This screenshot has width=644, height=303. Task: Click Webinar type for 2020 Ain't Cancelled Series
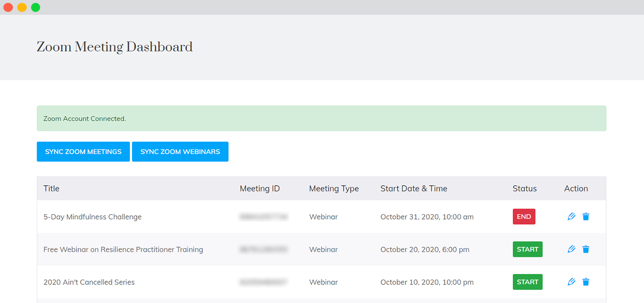pyautogui.click(x=323, y=282)
